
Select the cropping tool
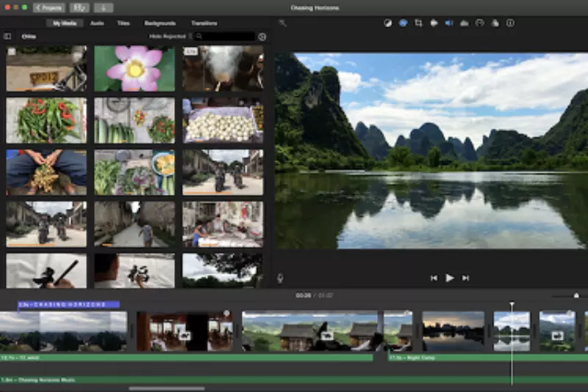pyautogui.click(x=418, y=24)
